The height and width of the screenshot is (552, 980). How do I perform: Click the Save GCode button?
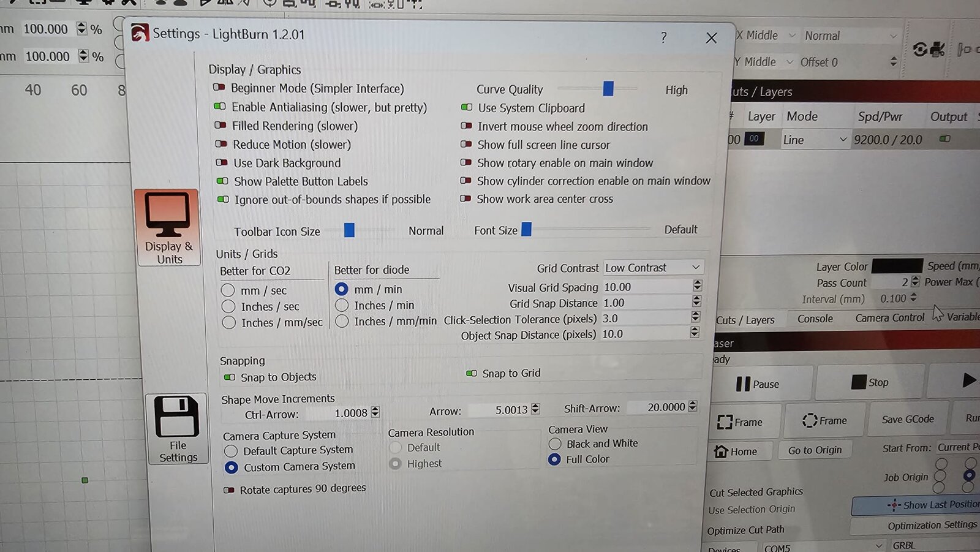coord(908,419)
